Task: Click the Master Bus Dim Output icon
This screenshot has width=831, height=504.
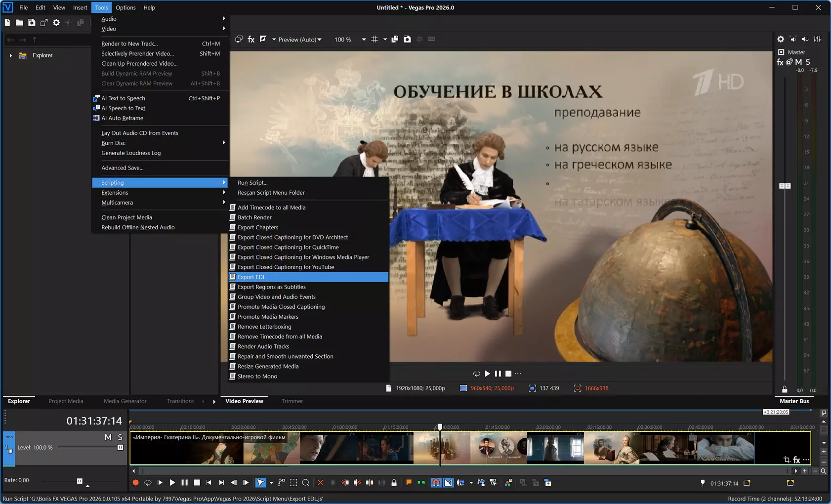Action: (x=805, y=39)
